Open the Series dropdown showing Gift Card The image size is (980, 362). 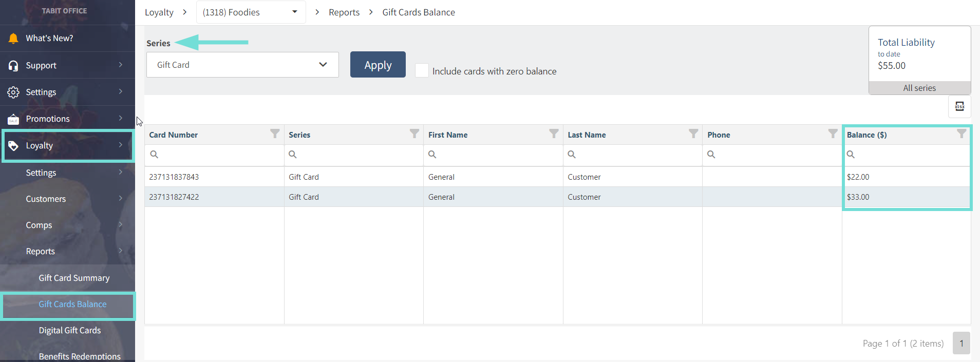pos(242,65)
